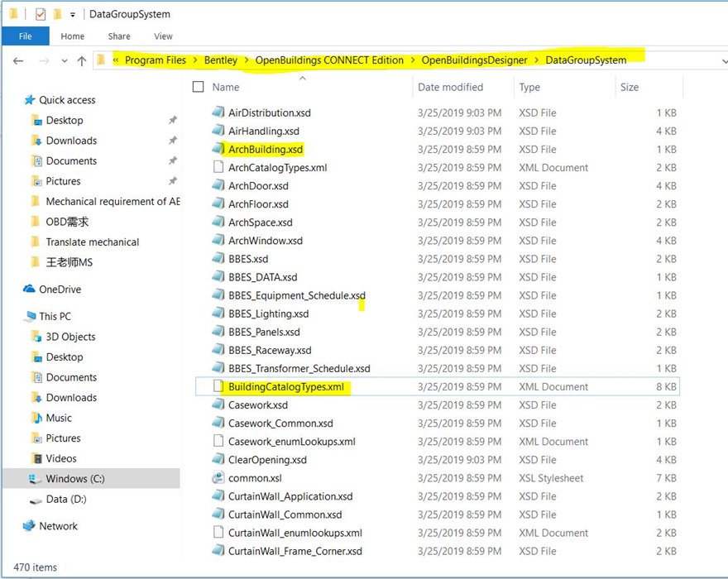
Task: Unpin Desktop using its pin icon
Action: click(173, 120)
